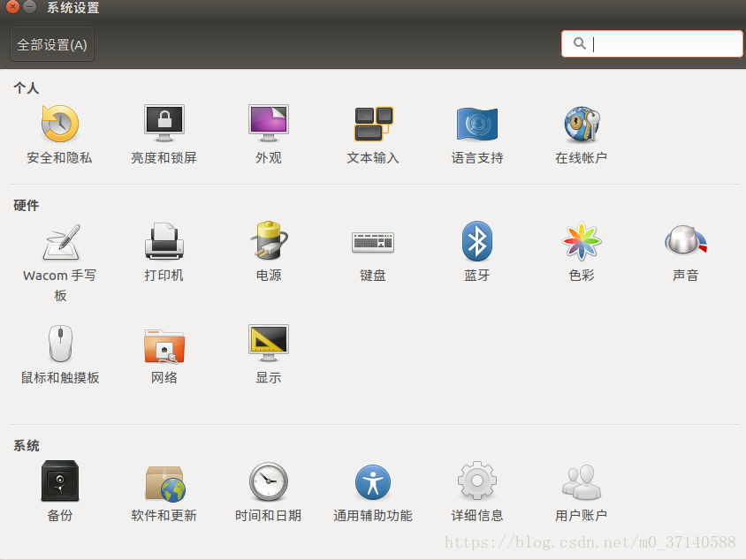Image resolution: width=746 pixels, height=560 pixels.
Task: Open the 在线帐户 globe and keys icon
Action: point(582,124)
